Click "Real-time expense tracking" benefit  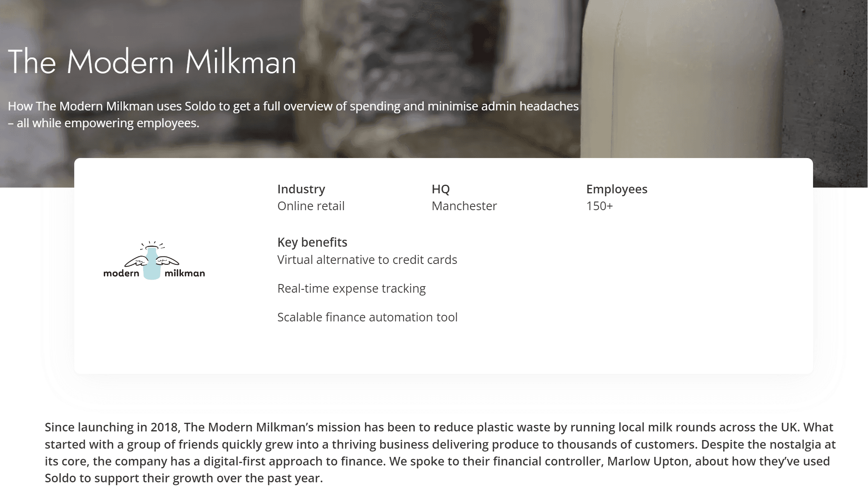click(x=351, y=289)
